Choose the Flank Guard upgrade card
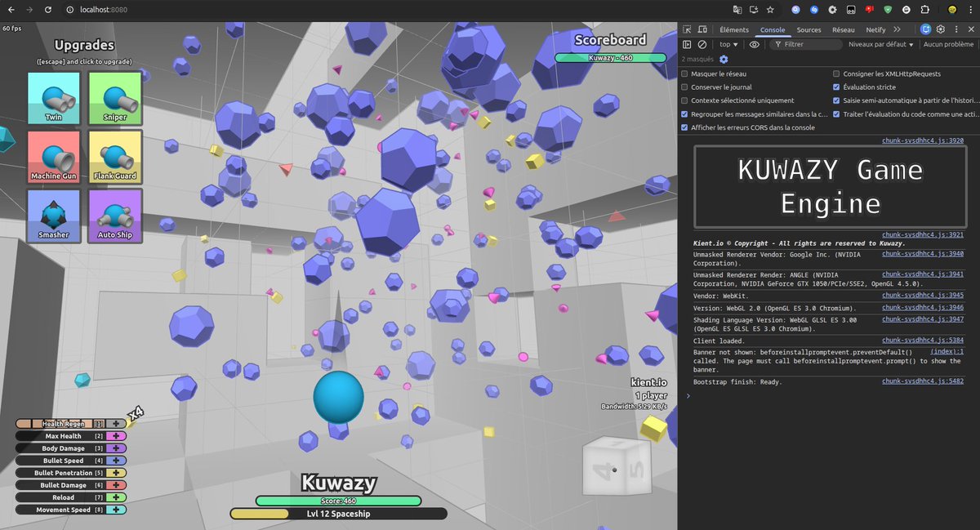 (x=115, y=157)
